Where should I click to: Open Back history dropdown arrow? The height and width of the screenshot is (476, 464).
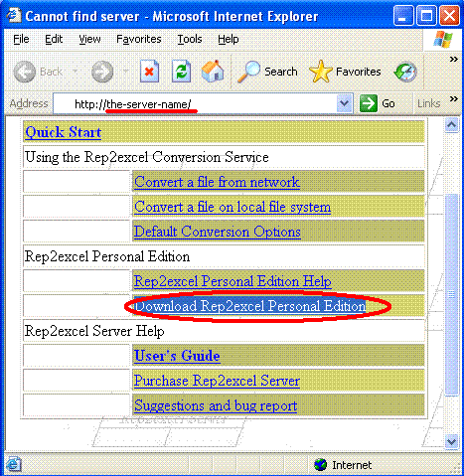click(76, 72)
